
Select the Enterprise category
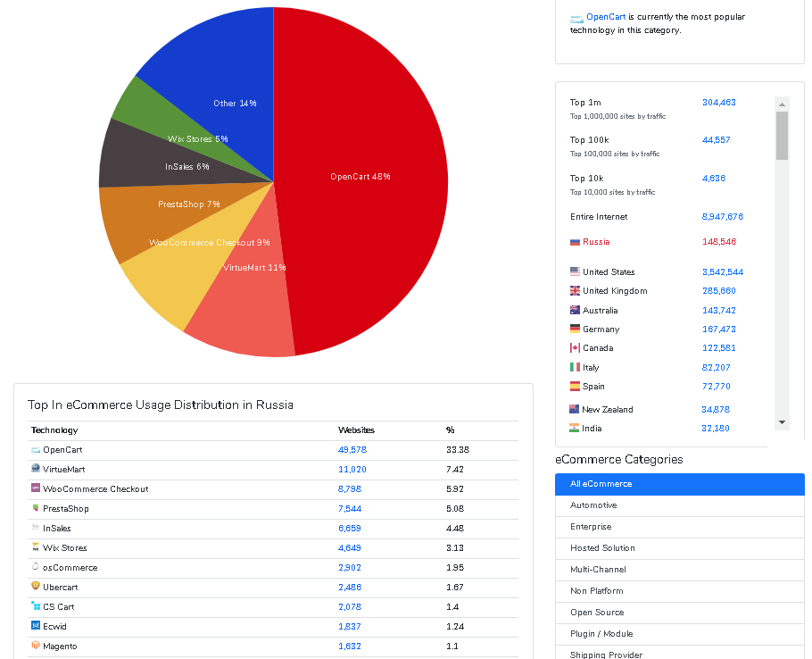tap(679, 526)
